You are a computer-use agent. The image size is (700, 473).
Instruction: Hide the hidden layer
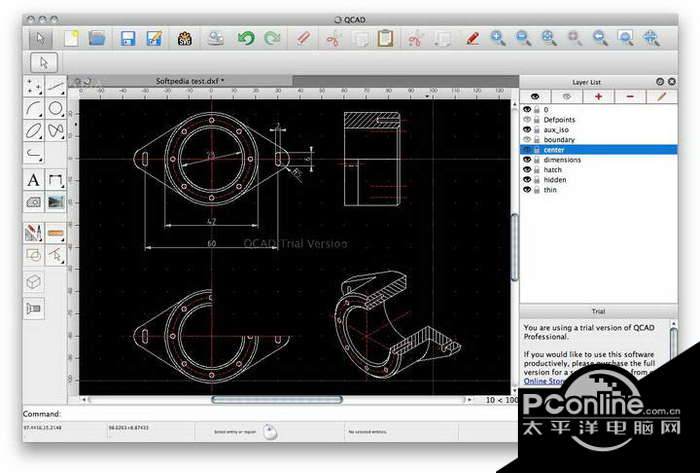[x=527, y=180]
